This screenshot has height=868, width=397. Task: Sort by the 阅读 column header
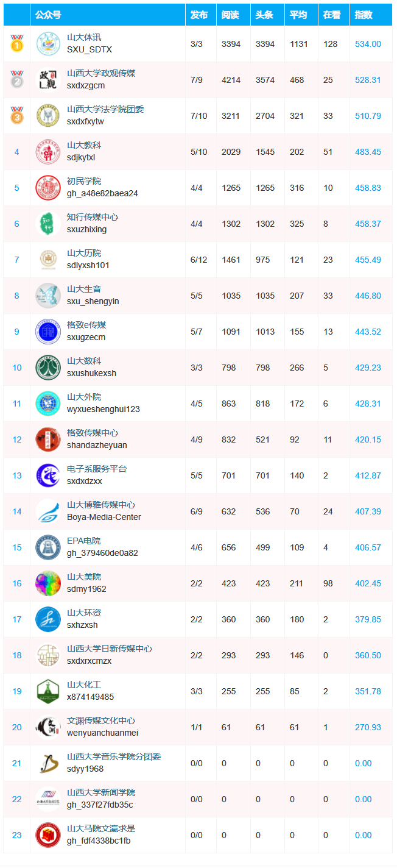[x=230, y=15]
